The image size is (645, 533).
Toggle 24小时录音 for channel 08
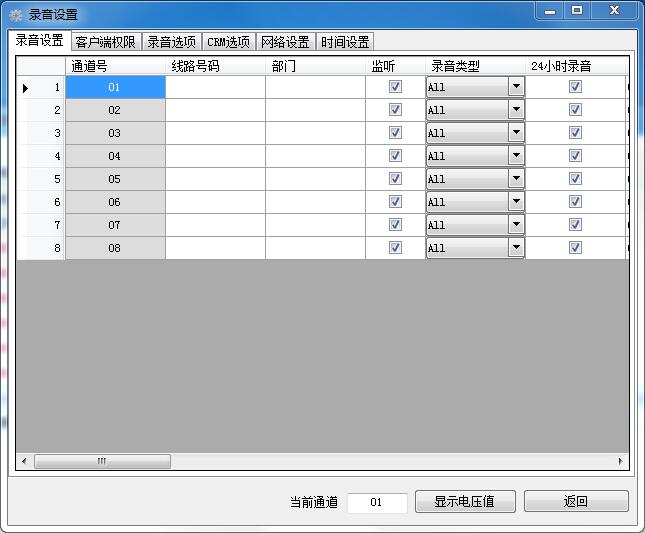[575, 248]
